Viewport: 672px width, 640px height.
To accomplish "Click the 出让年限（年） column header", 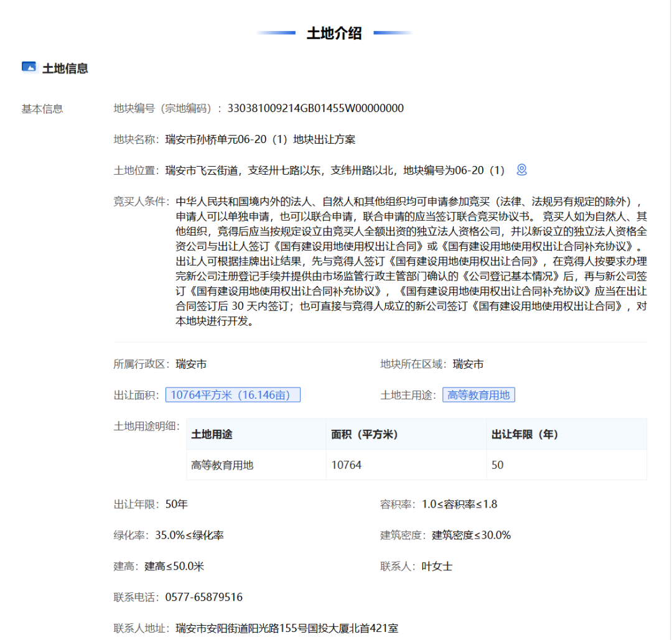I will [525, 434].
